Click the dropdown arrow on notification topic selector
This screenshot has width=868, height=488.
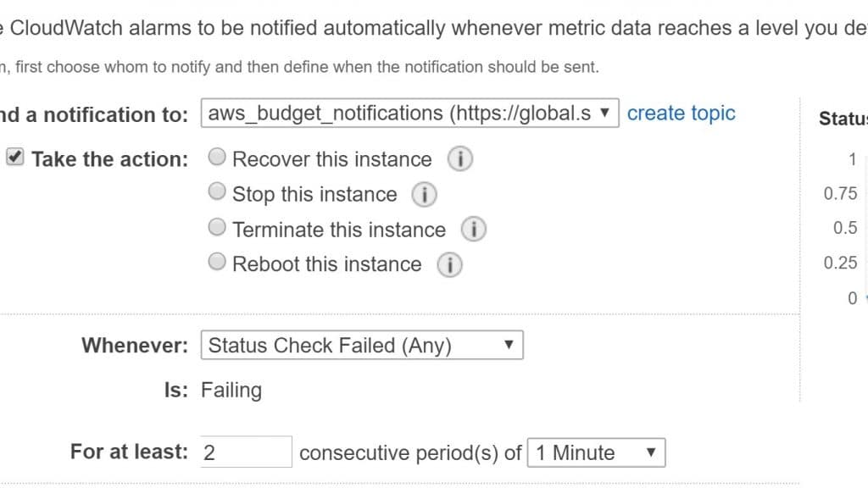click(605, 113)
